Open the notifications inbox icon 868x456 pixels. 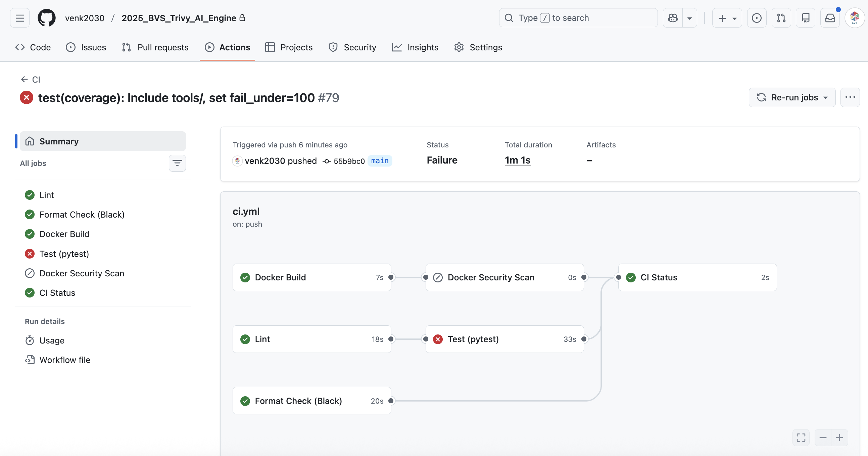point(830,18)
